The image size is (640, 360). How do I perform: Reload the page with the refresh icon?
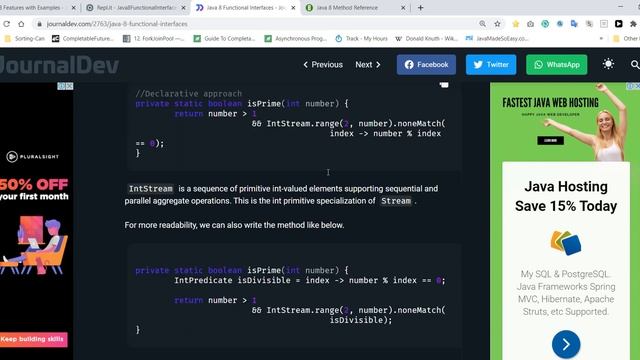coord(7,24)
